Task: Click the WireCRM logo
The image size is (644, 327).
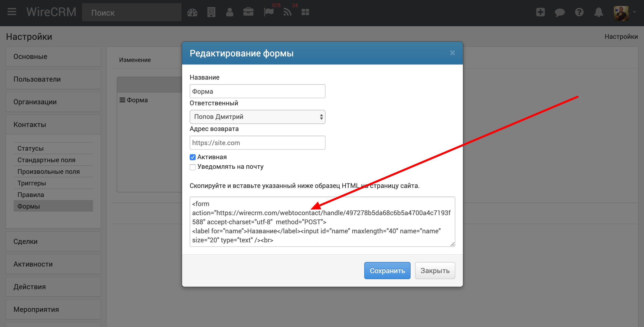Action: (51, 12)
